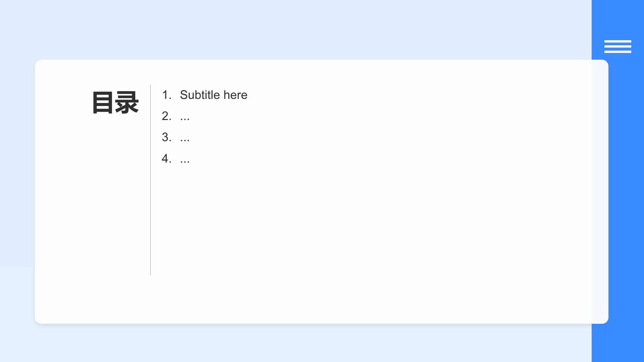Select list number 1 marker
The image size is (644, 362).
[x=166, y=95]
